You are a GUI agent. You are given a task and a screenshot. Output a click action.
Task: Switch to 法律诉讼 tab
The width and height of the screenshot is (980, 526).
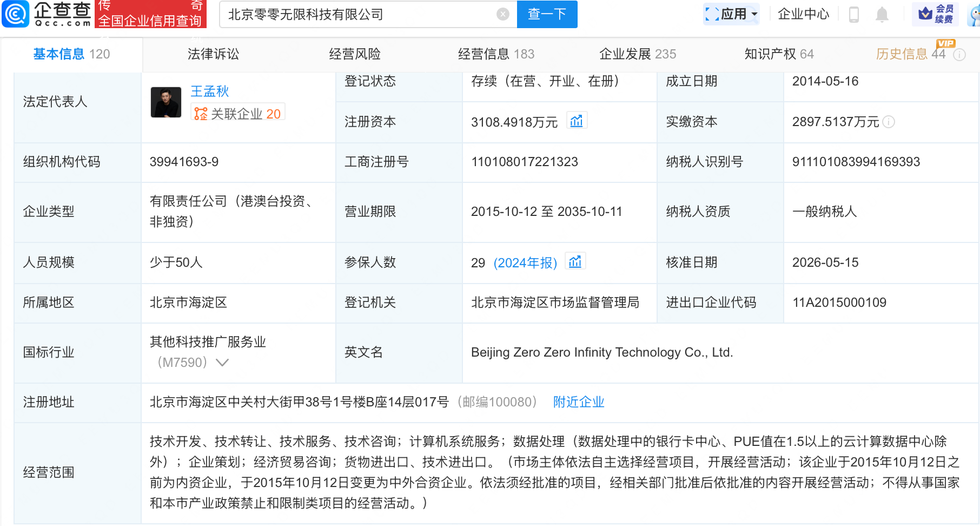point(213,54)
